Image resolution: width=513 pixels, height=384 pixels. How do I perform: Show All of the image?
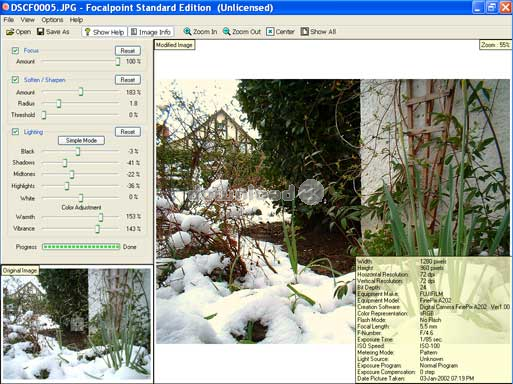pos(318,32)
